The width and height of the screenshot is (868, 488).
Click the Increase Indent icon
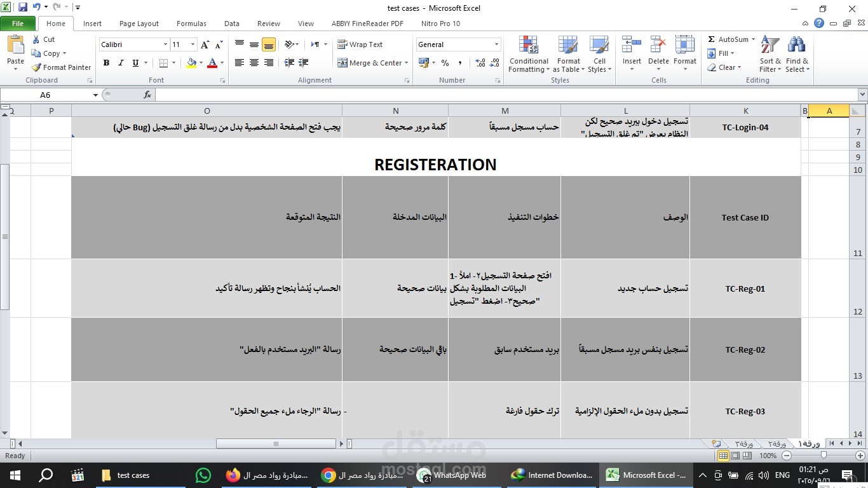(x=304, y=63)
